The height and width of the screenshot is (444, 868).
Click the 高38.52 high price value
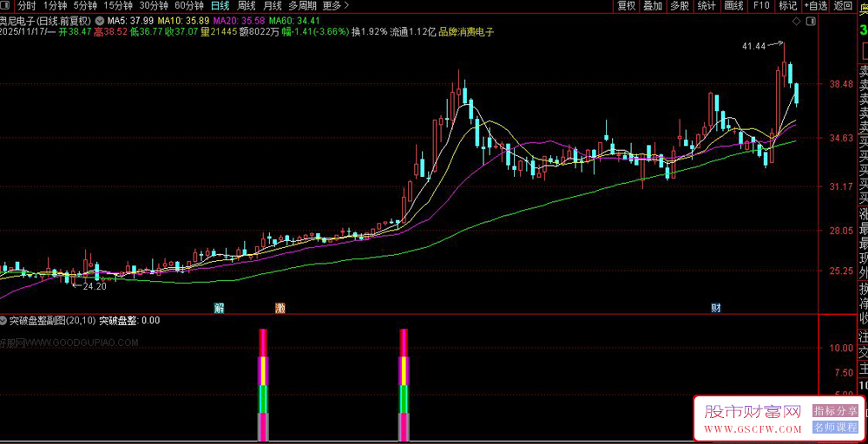[109, 32]
